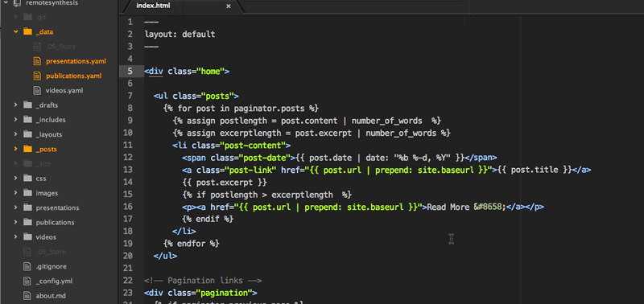The width and height of the screenshot is (644, 304).
Task: Expand the videos folder arrow
Action: (x=15, y=236)
